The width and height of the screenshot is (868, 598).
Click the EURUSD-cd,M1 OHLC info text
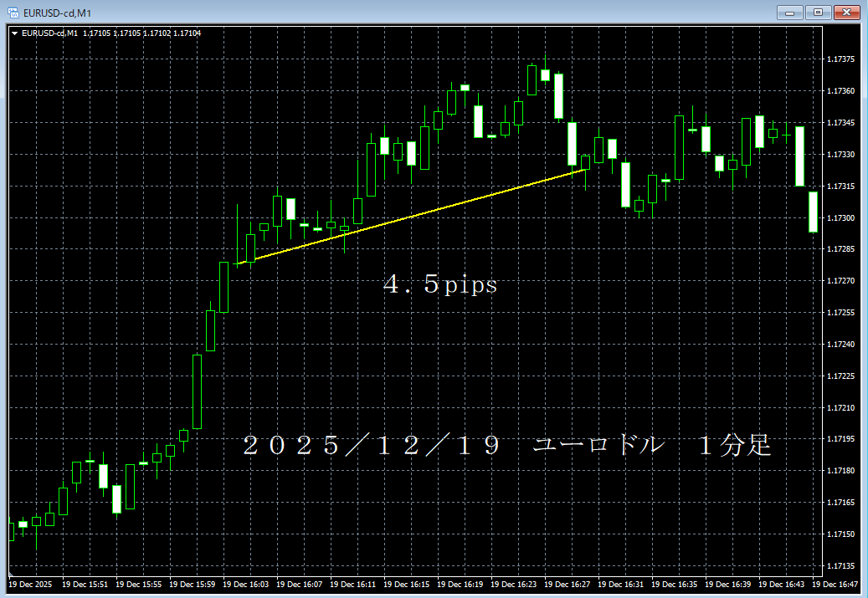click(x=111, y=33)
